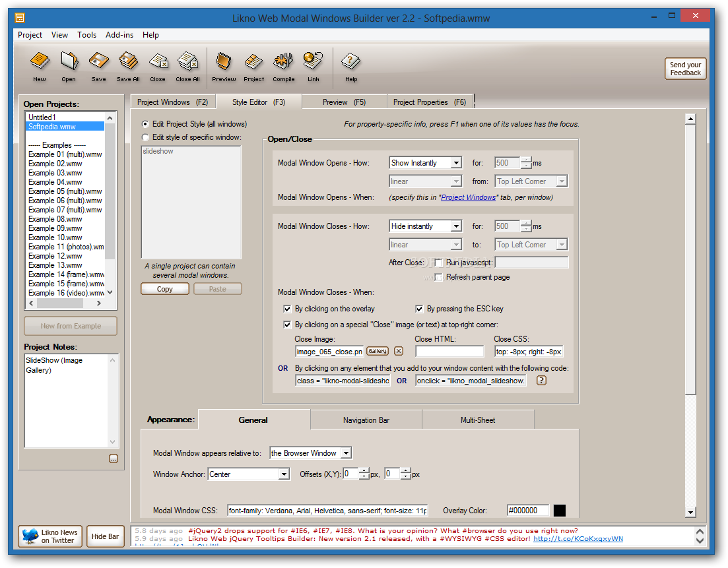Open the Window Anchor Center dropdown

point(284,474)
